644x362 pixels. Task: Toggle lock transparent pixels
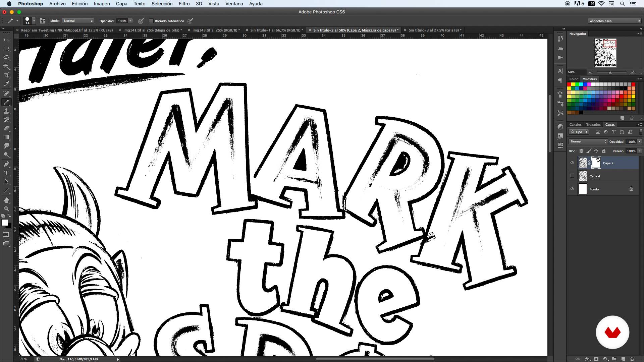[x=581, y=151]
